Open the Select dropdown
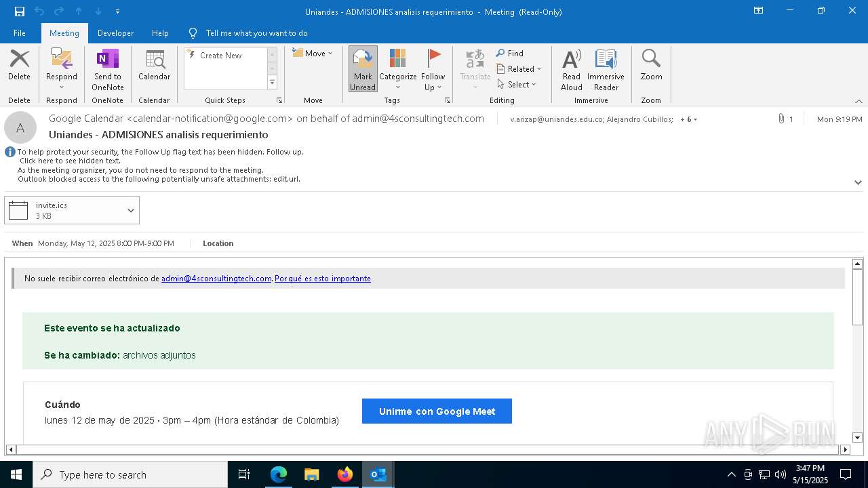Viewport: 868px width, 488px height. click(x=517, y=84)
